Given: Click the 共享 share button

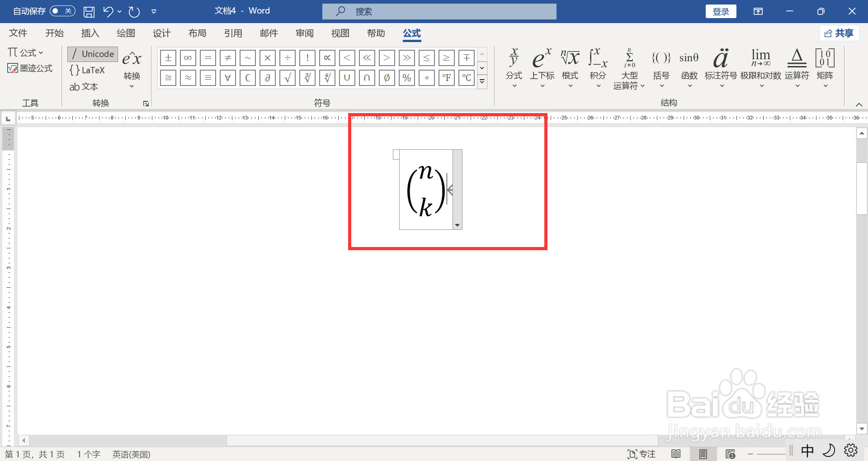Looking at the screenshot, I should click(839, 33).
